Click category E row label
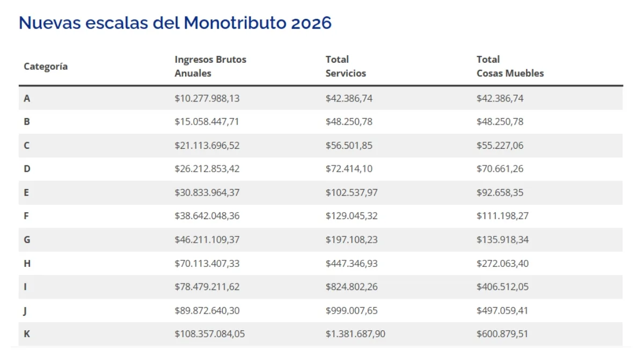The width and height of the screenshot is (644, 363). point(27,192)
